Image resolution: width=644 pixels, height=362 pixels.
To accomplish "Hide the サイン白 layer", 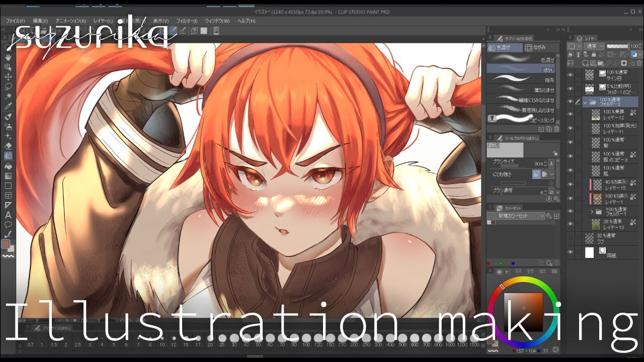I will 571,75.
